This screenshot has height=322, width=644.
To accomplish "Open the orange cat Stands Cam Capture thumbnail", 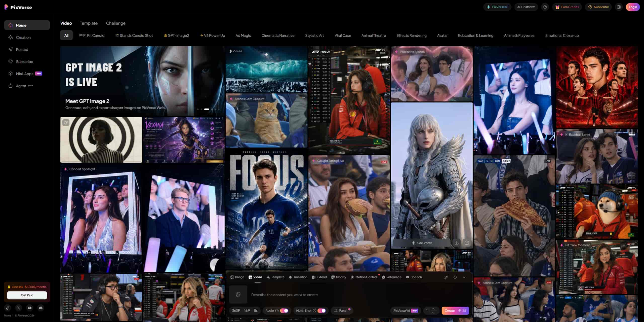I will pos(266,121).
